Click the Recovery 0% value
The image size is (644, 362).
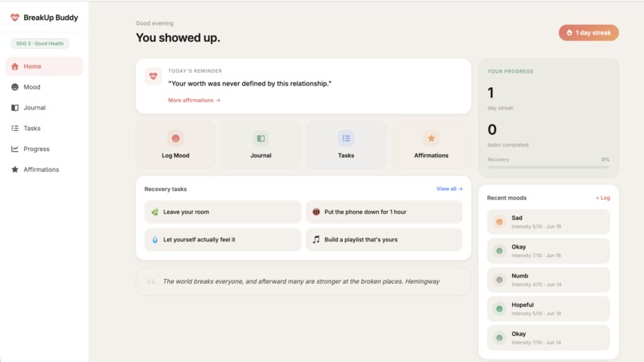[606, 160]
